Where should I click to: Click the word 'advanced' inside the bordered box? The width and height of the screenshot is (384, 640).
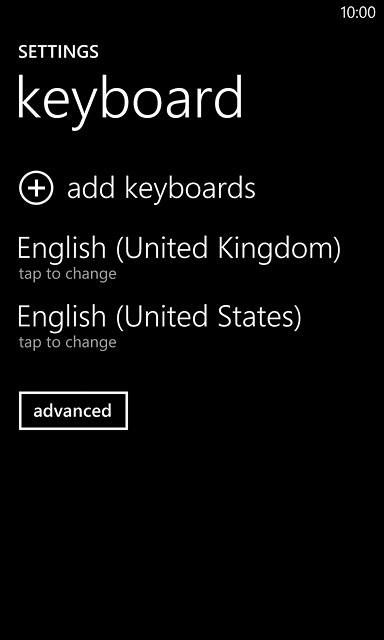click(73, 411)
